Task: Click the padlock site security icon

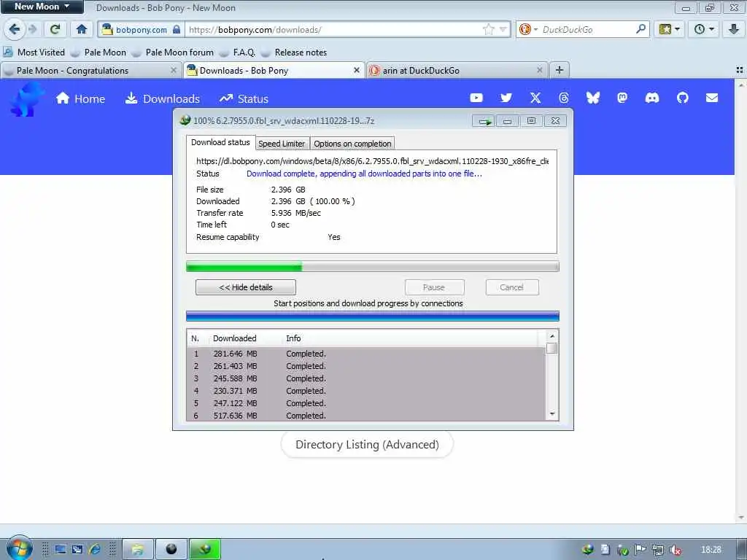Action: coord(177,29)
